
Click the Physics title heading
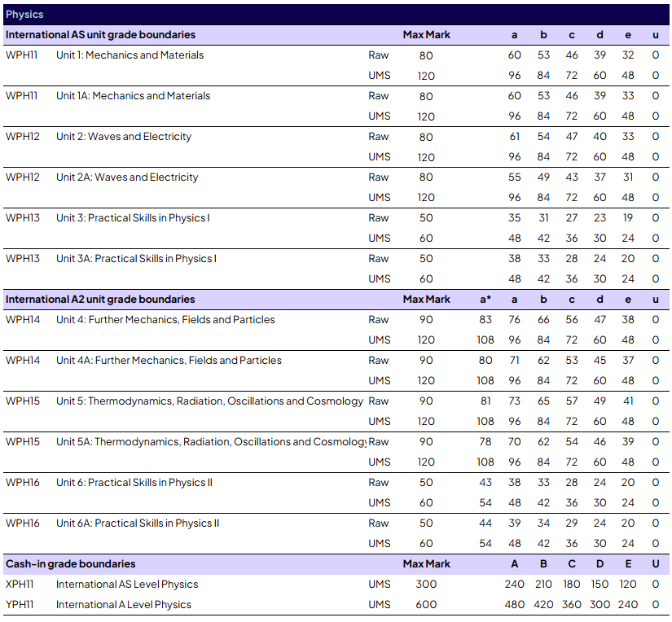coord(24,15)
